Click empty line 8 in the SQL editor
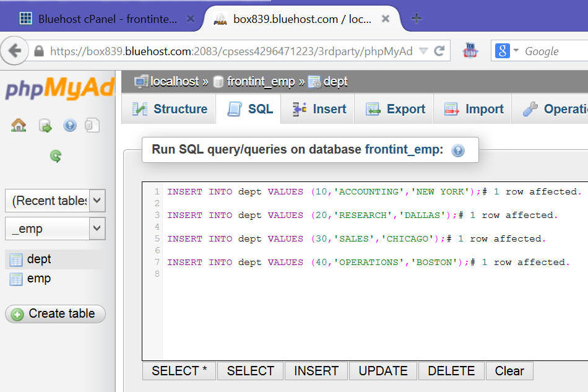 pos(375,274)
